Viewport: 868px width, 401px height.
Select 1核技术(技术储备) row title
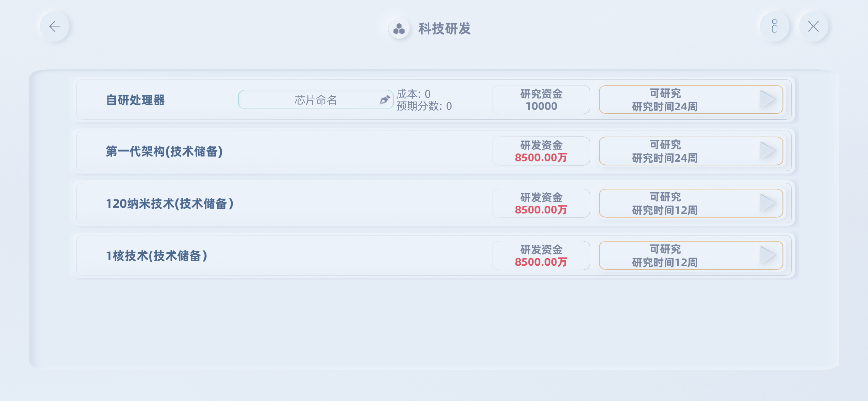pyautogui.click(x=156, y=256)
